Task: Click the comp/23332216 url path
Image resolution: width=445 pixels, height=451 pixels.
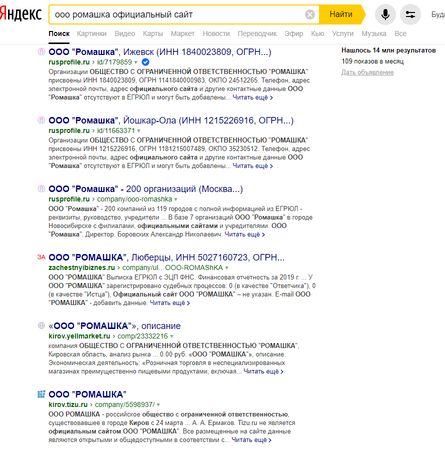Action: [143, 336]
